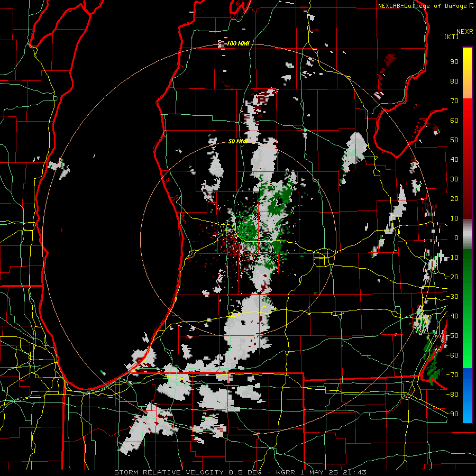Click the NEXR label above the color scale

point(465,32)
